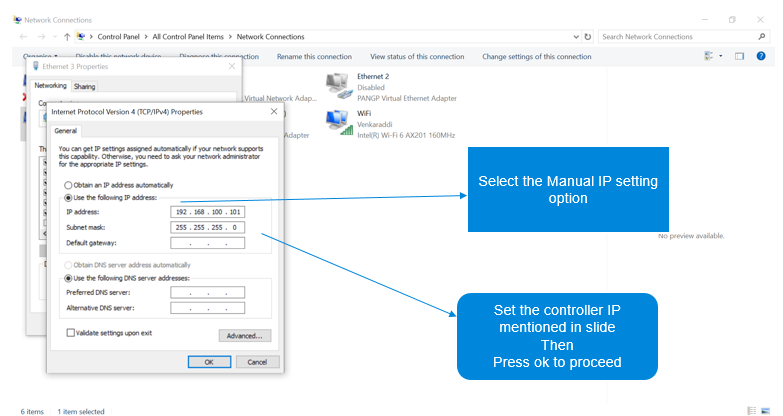Click the Back navigation arrow
The height and width of the screenshot is (416, 783).
pyautogui.click(x=23, y=36)
